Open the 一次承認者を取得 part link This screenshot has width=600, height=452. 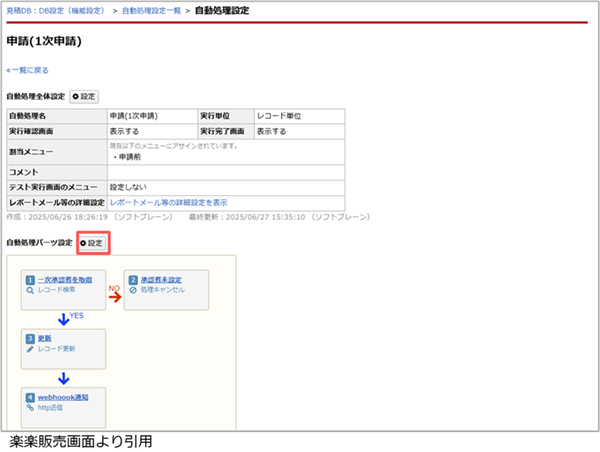pos(65,279)
